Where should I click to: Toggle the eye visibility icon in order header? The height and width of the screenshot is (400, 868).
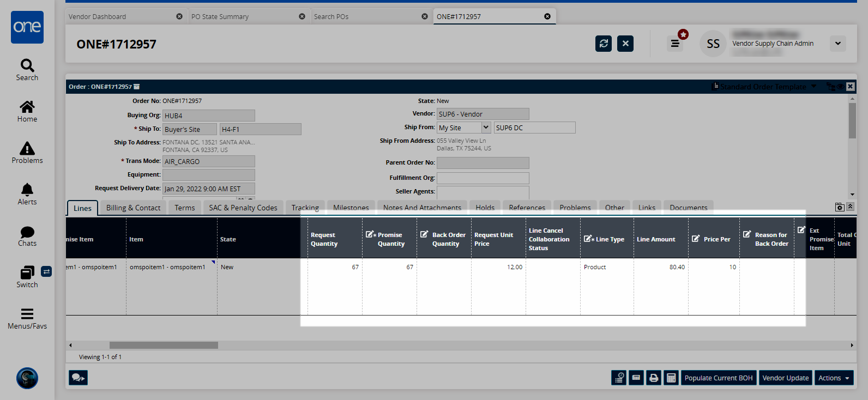coord(840,87)
